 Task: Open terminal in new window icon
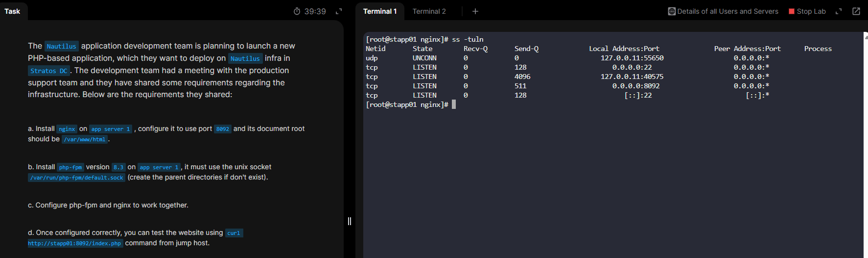(856, 11)
